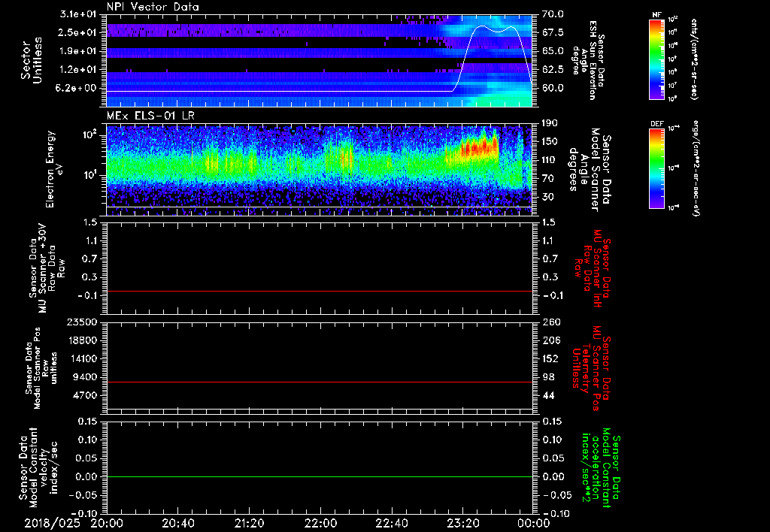770x532 pixels.
Task: Click the 70.0 tick on sun elevation axis
Action: (x=553, y=14)
